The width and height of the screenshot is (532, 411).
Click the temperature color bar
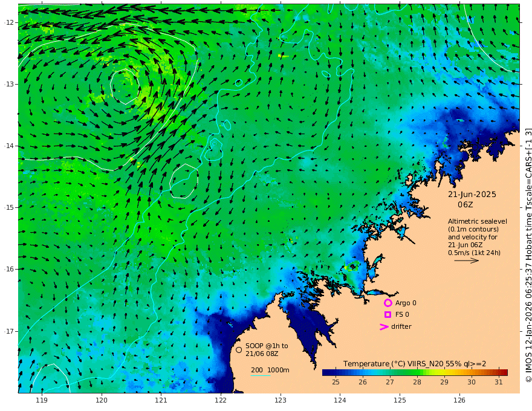415,372
